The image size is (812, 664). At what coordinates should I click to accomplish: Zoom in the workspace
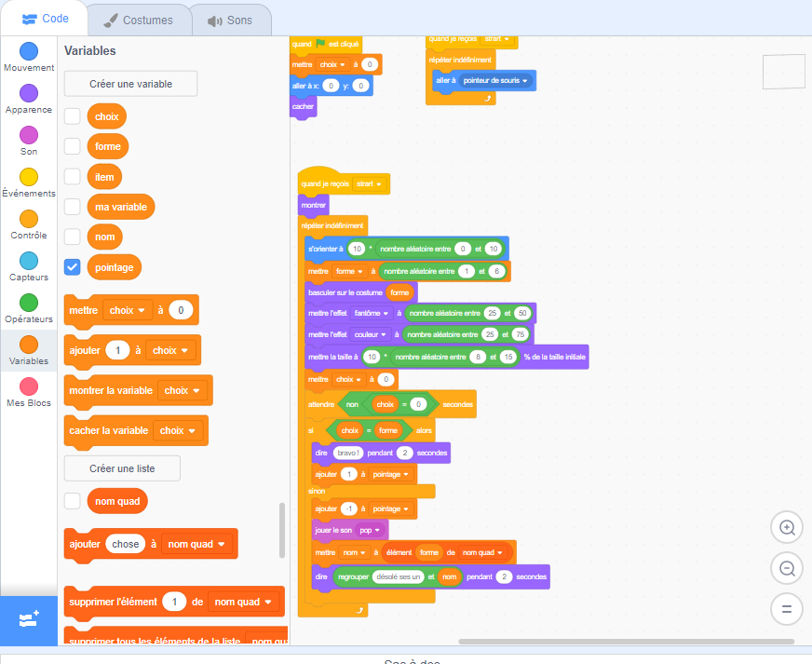[x=787, y=528]
